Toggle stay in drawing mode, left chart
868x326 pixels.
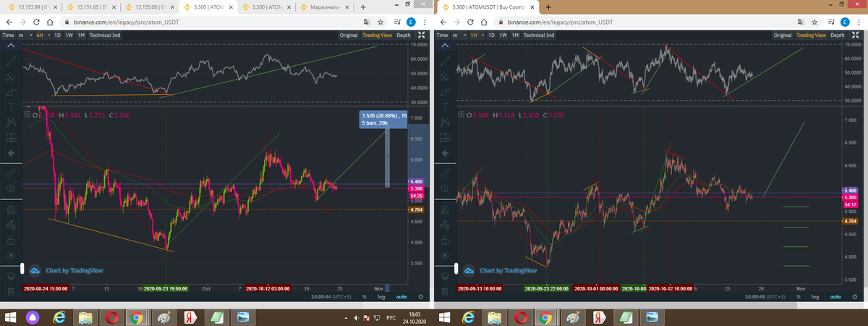[10, 225]
